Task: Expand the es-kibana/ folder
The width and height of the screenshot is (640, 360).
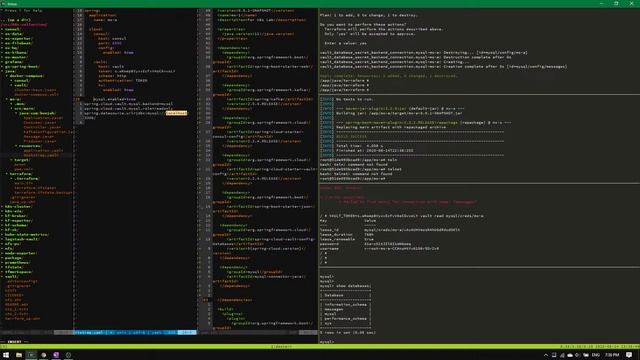Action: point(15,53)
